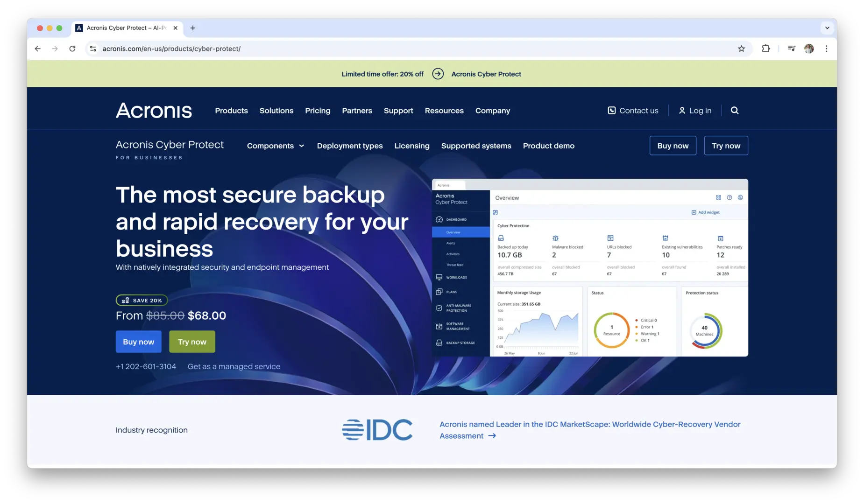The height and width of the screenshot is (504, 864).
Task: Click the circled arrow in the offer banner
Action: click(x=438, y=74)
